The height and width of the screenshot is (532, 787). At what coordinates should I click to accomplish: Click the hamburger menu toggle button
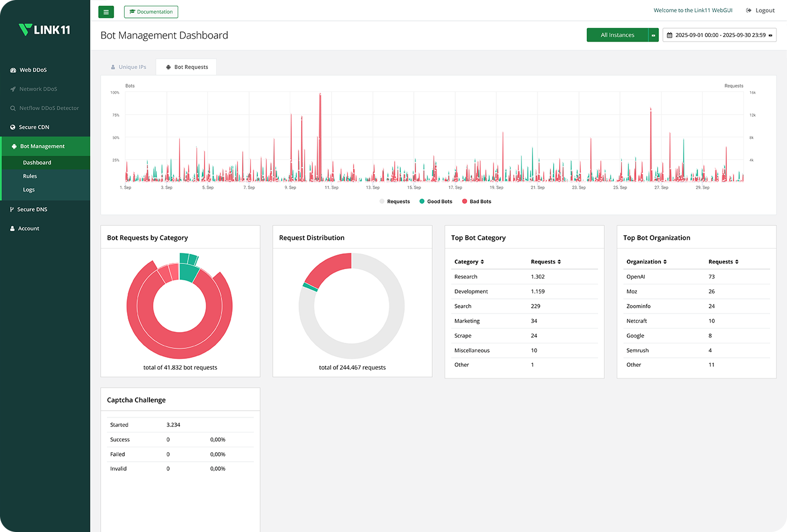tap(106, 12)
